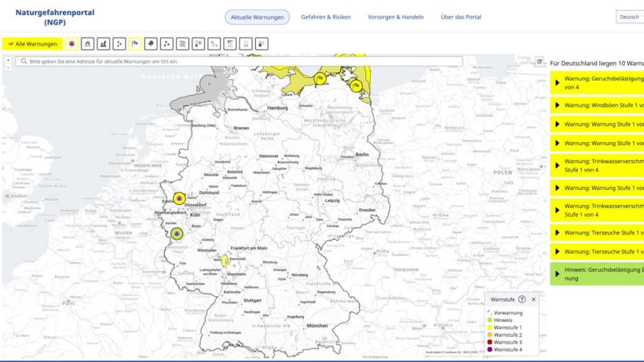Open the Gefahren & Risiken menu
Screen dimensions: 644x362
[326, 17]
